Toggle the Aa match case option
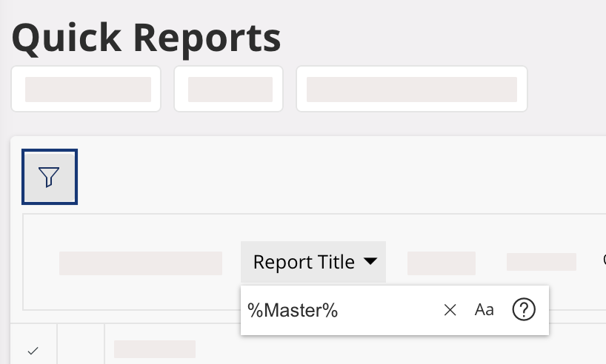606x364 pixels. (x=484, y=310)
